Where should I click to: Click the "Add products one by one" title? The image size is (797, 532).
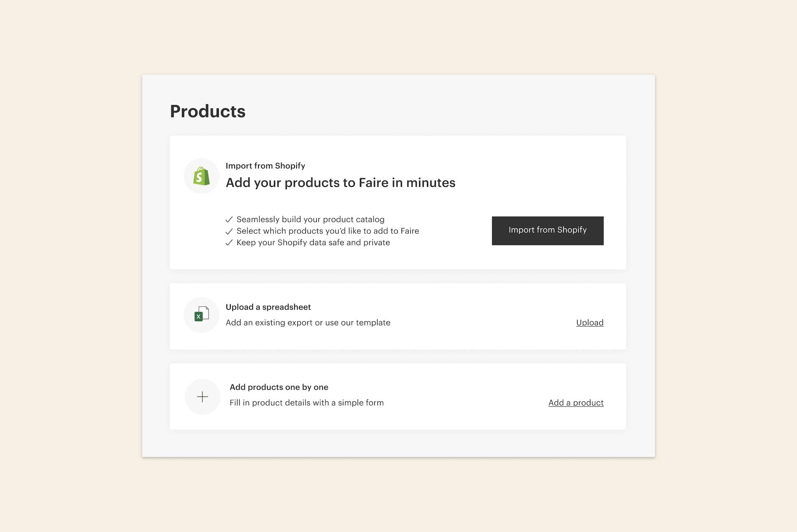coord(279,387)
